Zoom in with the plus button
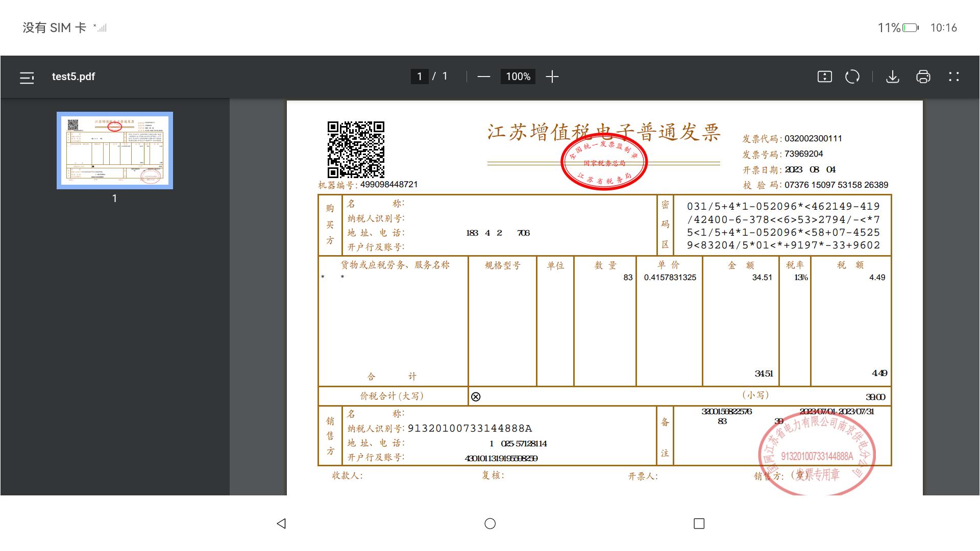Viewport: 980px width, 551px height. (x=552, y=77)
